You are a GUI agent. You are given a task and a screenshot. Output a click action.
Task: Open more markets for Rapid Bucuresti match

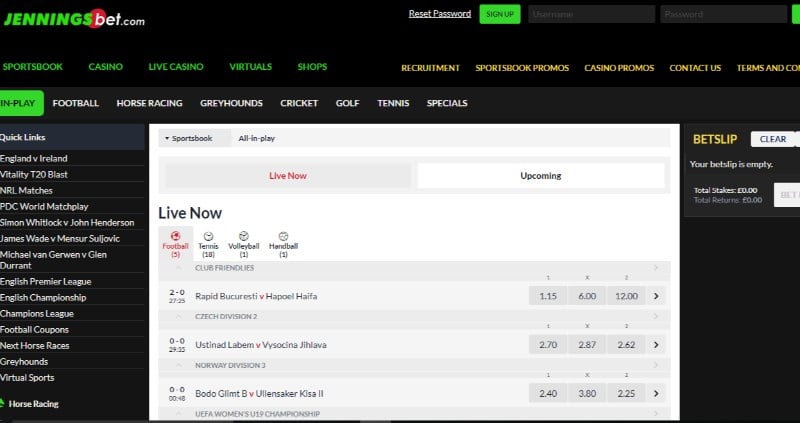point(656,296)
